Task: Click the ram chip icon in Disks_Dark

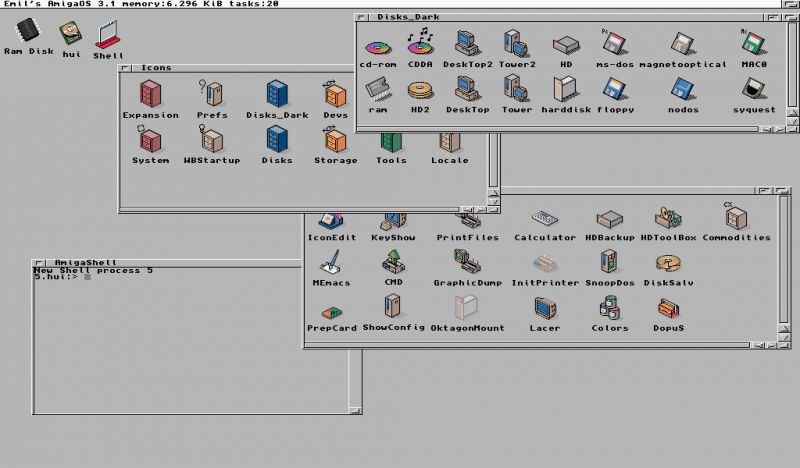Action: tap(378, 89)
